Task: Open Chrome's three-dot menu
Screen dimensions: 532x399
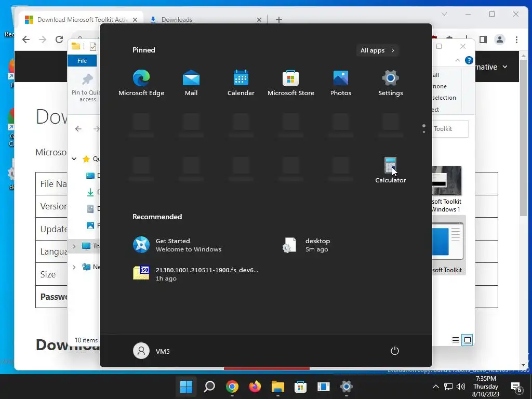Action: [x=516, y=39]
